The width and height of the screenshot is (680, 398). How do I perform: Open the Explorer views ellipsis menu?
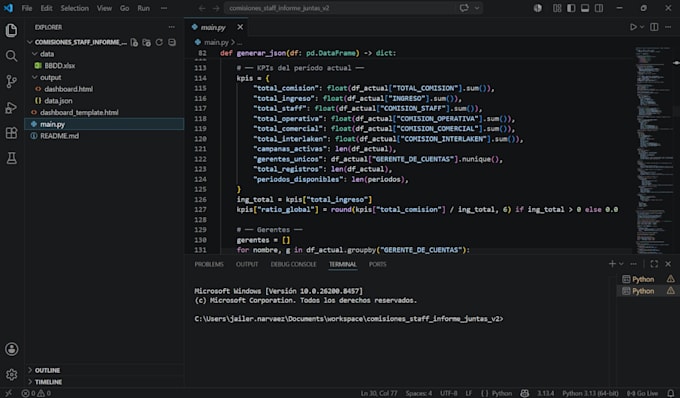pos(172,27)
